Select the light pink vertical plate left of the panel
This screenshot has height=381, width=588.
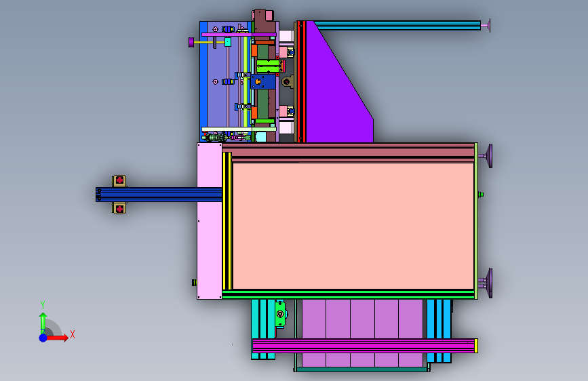210,221
